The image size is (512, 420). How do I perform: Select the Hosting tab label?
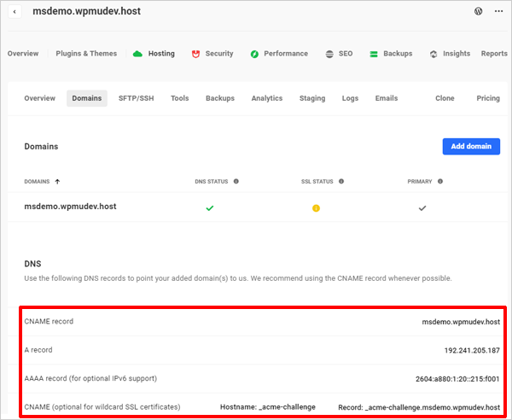click(161, 54)
